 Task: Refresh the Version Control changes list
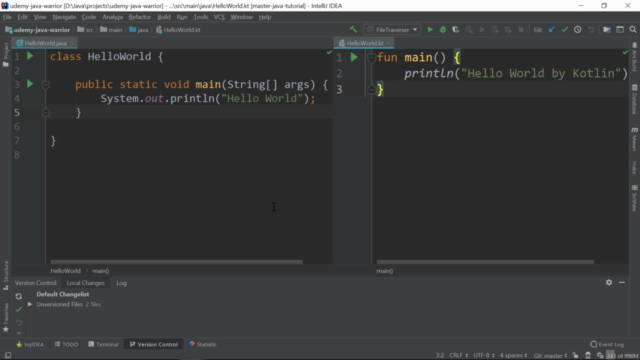click(x=19, y=296)
